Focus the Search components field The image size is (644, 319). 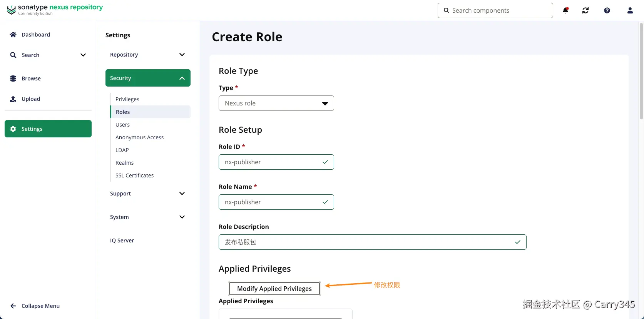click(498, 10)
